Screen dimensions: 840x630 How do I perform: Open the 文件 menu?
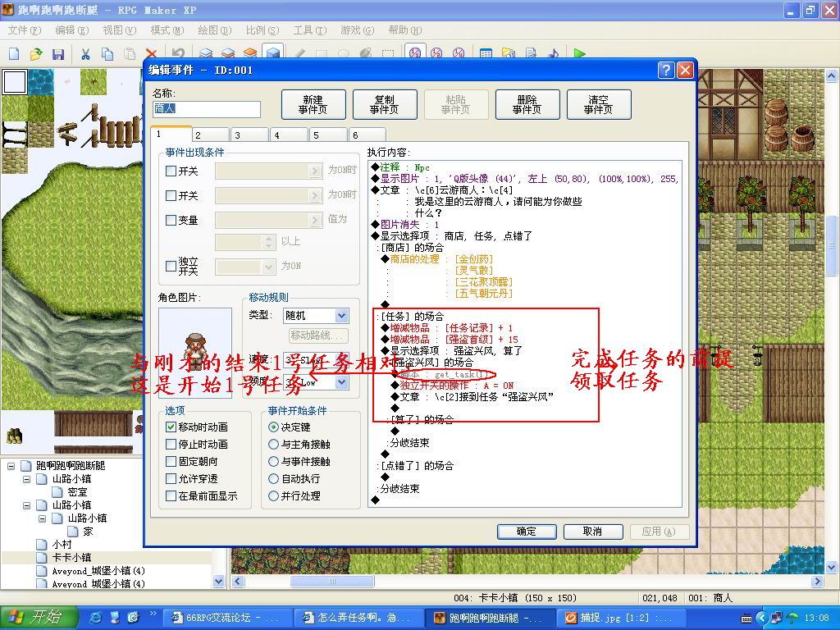pos(24,30)
